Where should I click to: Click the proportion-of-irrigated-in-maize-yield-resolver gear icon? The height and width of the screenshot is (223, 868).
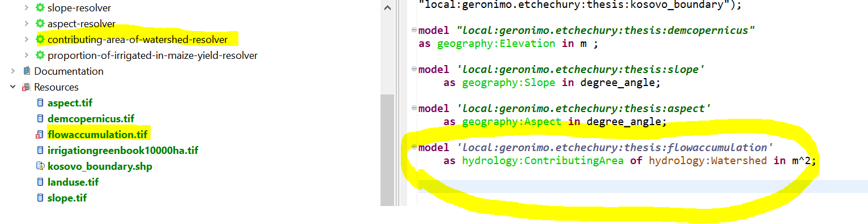point(40,55)
